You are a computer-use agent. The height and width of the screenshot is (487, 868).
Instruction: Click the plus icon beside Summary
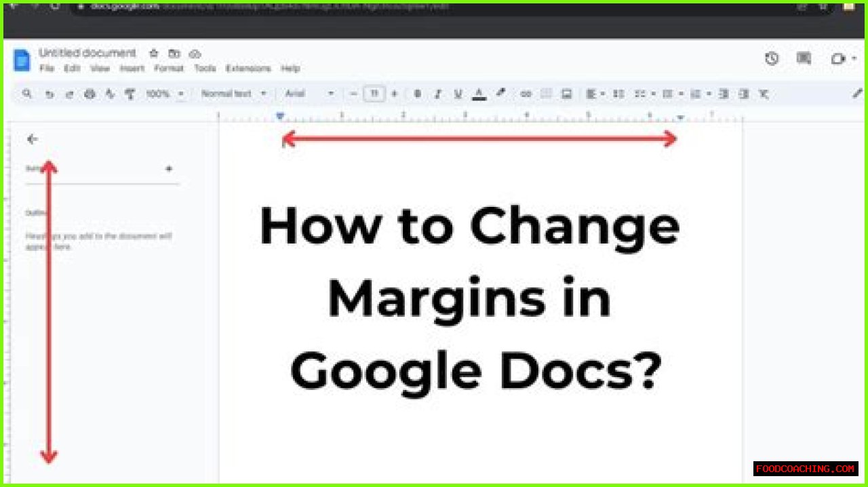coord(169,169)
